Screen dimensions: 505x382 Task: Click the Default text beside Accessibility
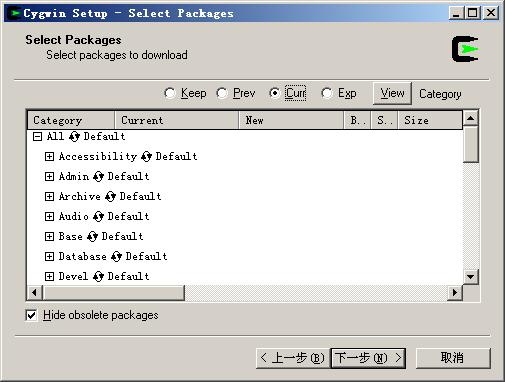pyautogui.click(x=176, y=156)
